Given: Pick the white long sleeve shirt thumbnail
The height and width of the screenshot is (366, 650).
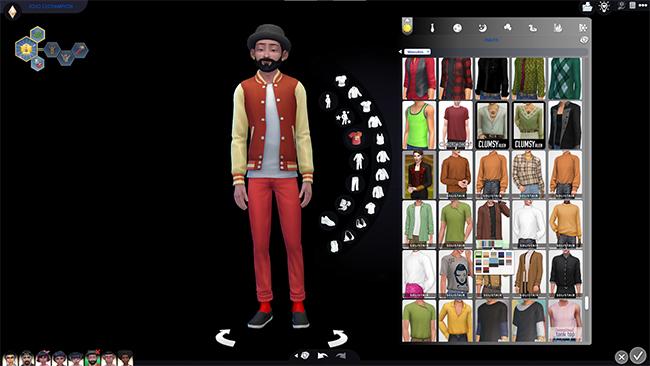Looking at the screenshot, I should [529, 224].
